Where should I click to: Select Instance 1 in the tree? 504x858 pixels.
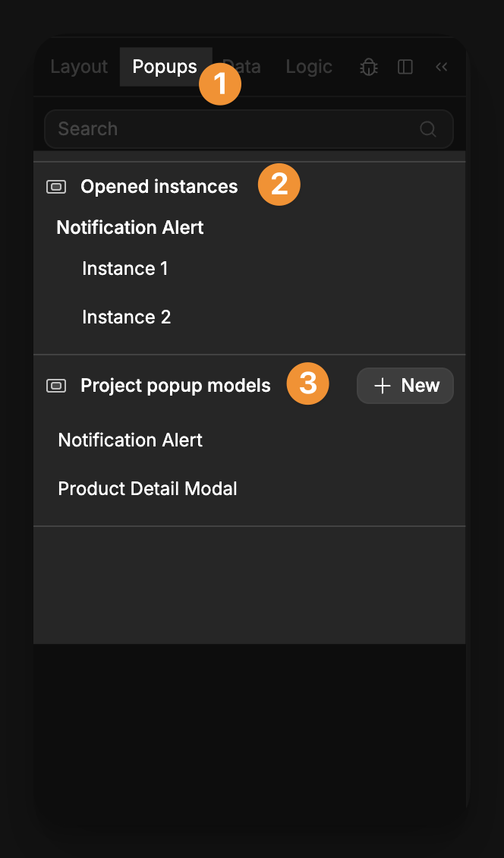point(124,268)
